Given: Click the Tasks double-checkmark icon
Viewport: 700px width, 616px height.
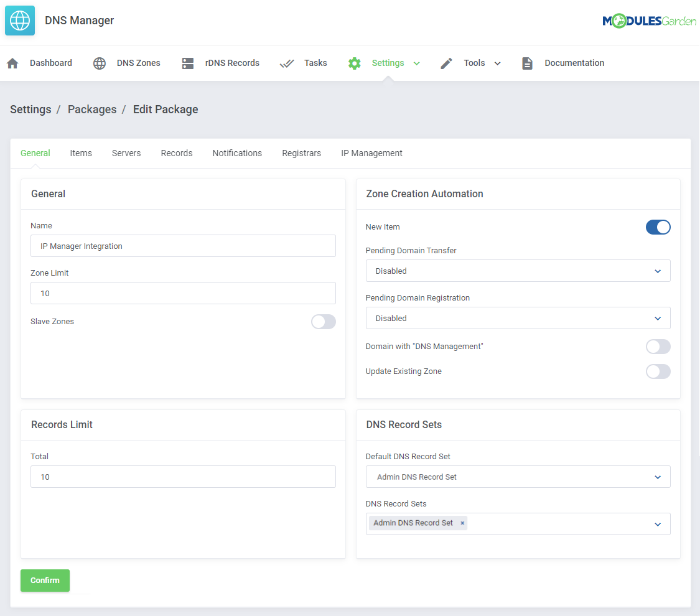Looking at the screenshot, I should pyautogui.click(x=287, y=63).
